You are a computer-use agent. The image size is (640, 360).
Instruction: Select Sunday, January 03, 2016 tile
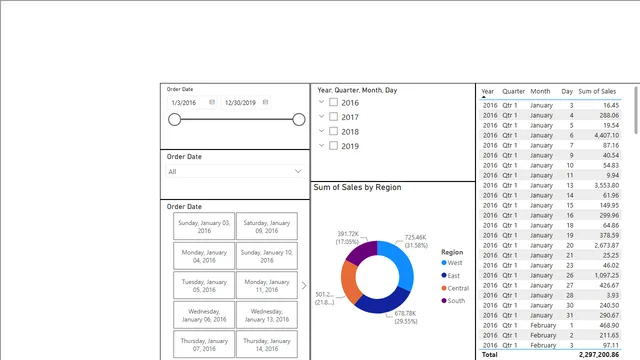coord(204,227)
